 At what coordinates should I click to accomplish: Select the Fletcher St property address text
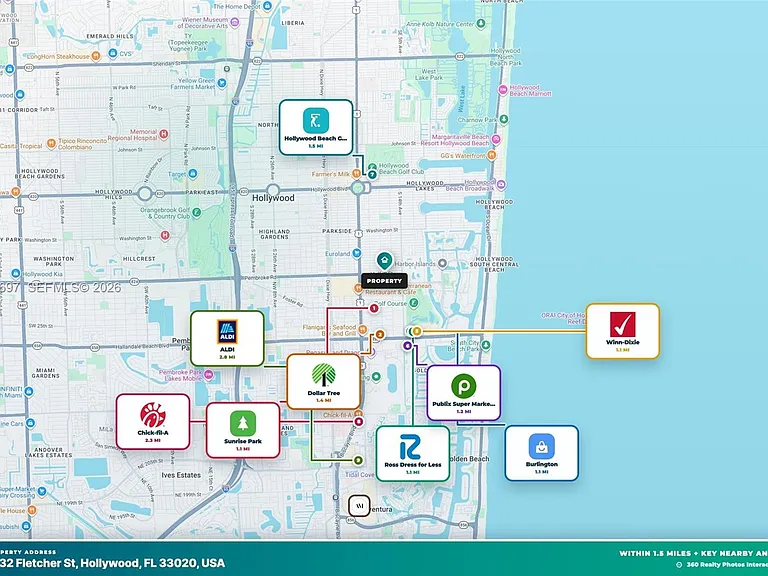tap(113, 563)
